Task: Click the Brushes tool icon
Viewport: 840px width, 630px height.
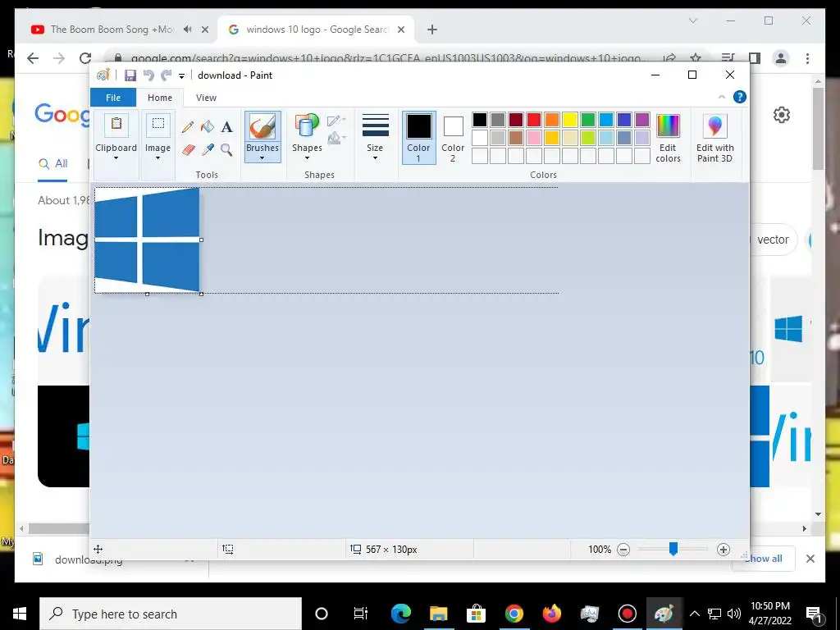Action: pos(262,127)
